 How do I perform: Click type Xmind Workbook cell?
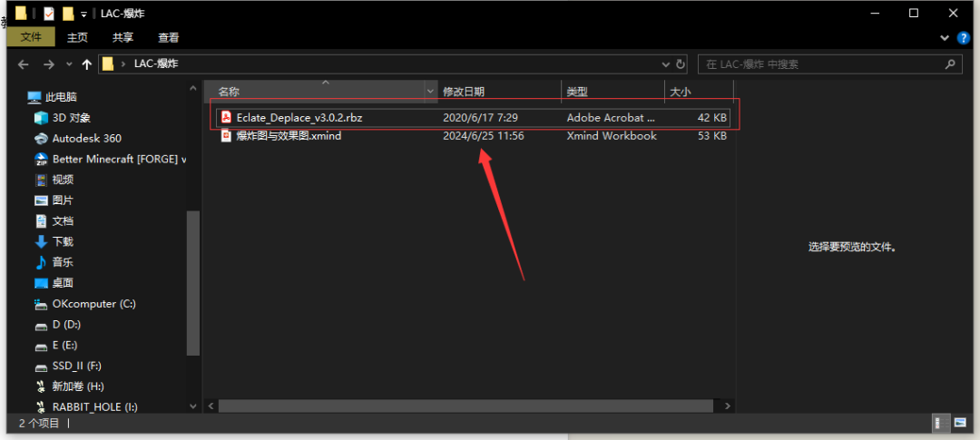[612, 135]
